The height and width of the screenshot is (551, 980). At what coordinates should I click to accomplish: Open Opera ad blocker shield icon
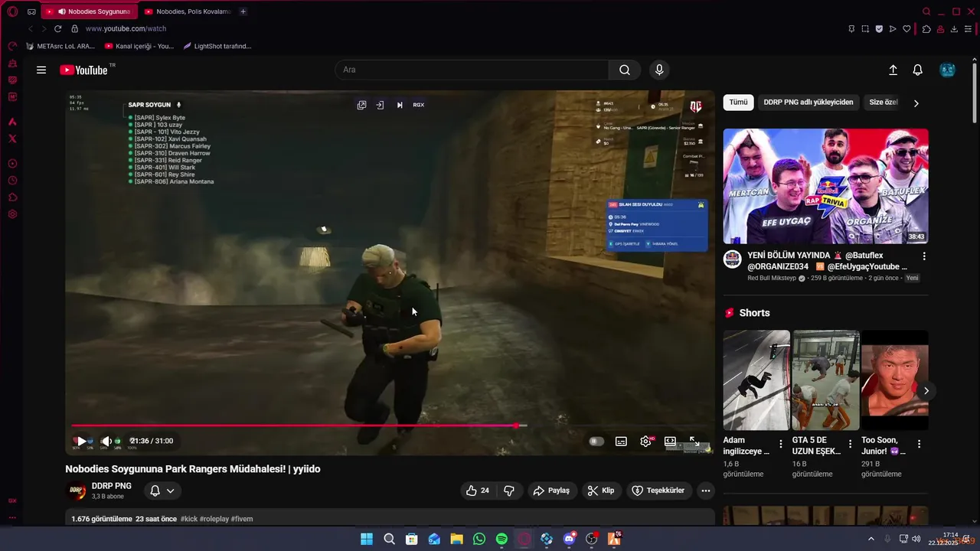[x=879, y=29]
